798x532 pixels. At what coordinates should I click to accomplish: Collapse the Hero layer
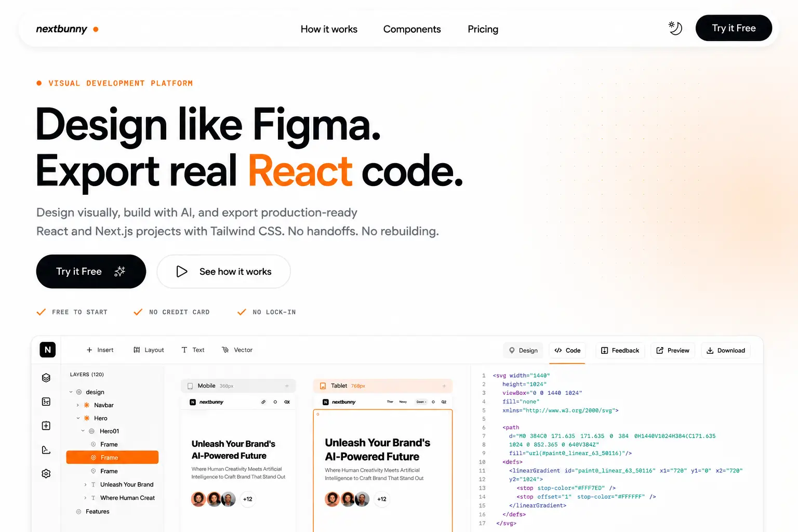[x=78, y=418]
